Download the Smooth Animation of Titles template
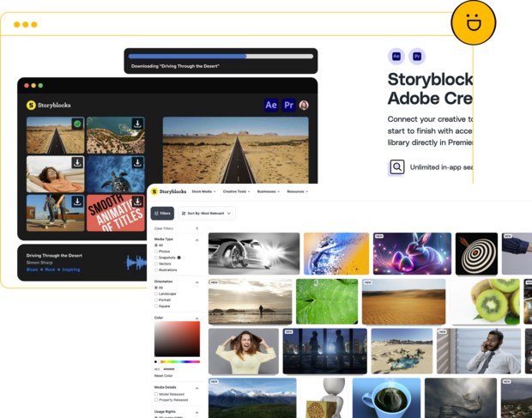Screen dimensions: 532x418 (137, 202)
